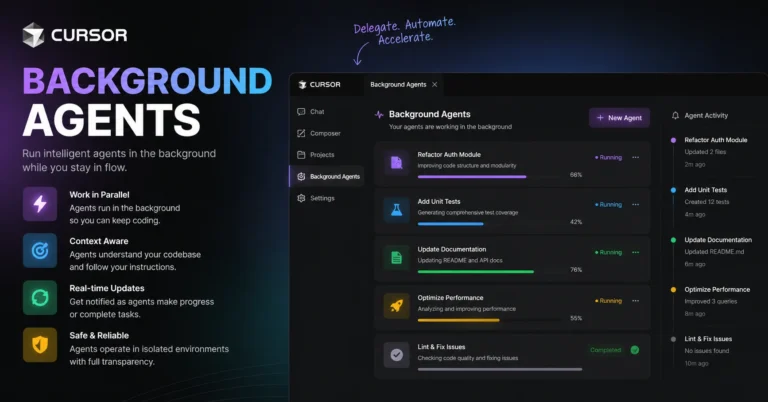Open the Lint & Fix Issues agent title
768x402 pixels.
click(x=441, y=347)
